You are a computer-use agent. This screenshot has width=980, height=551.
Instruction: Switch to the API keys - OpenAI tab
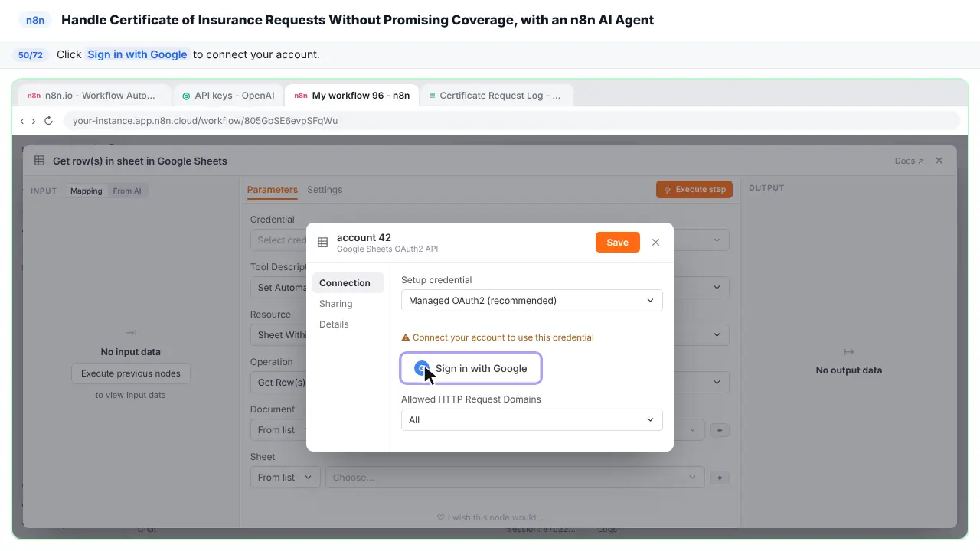(x=227, y=96)
